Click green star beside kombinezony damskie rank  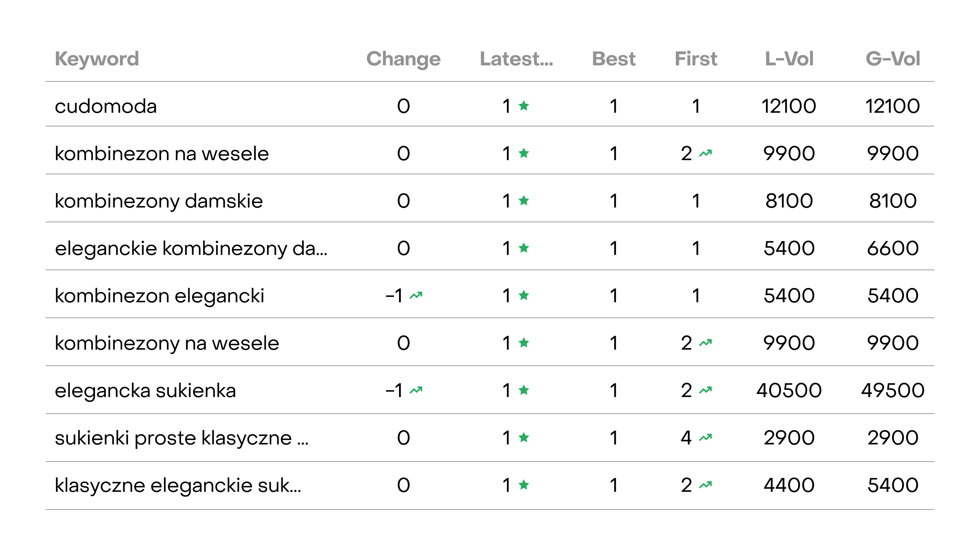click(x=524, y=200)
